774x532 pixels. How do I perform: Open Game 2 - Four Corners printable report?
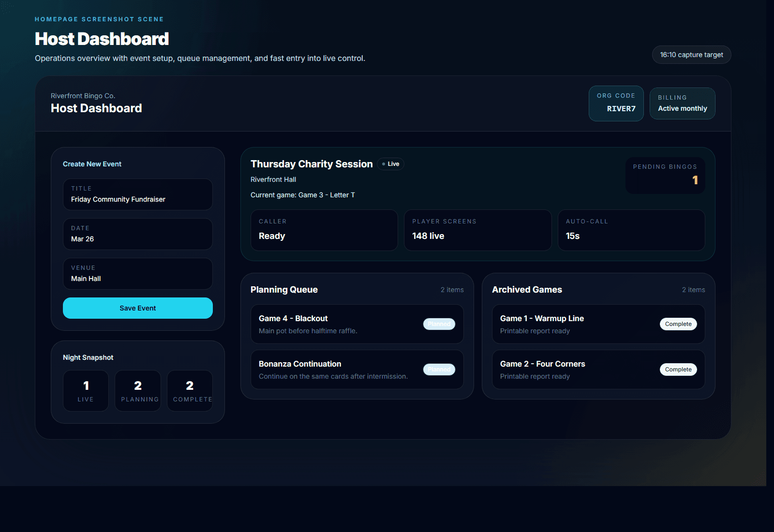542,364
